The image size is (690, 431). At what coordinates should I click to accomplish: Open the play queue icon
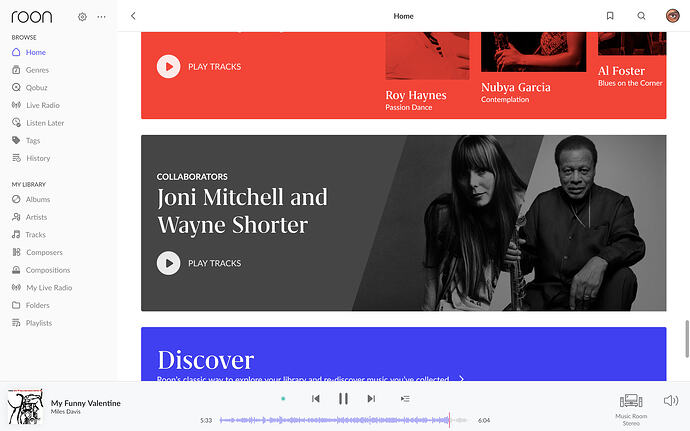pos(405,398)
